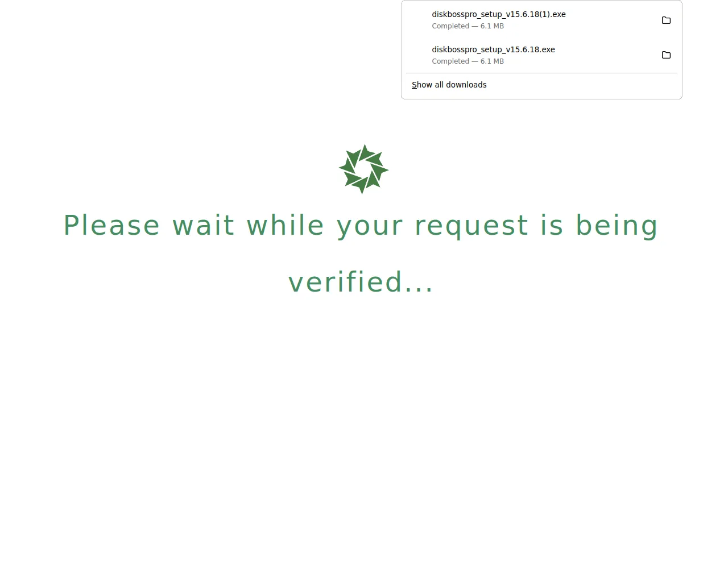
Task: Open folder for diskbosspro_setup_v15.6.18.exe
Action: pos(666,55)
